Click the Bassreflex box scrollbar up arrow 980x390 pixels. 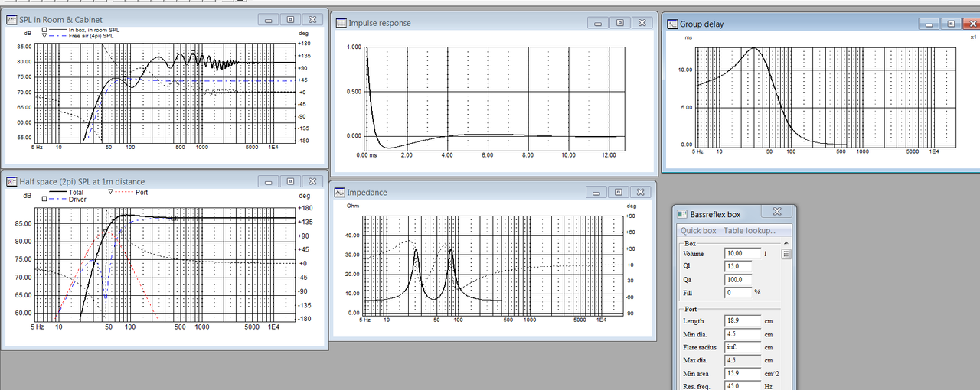click(x=786, y=243)
